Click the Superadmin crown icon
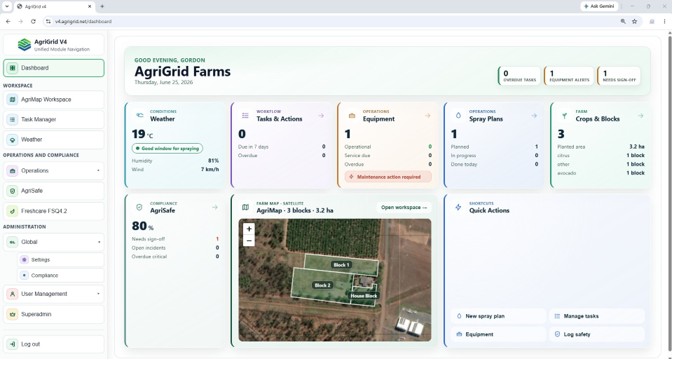 pyautogui.click(x=12, y=314)
